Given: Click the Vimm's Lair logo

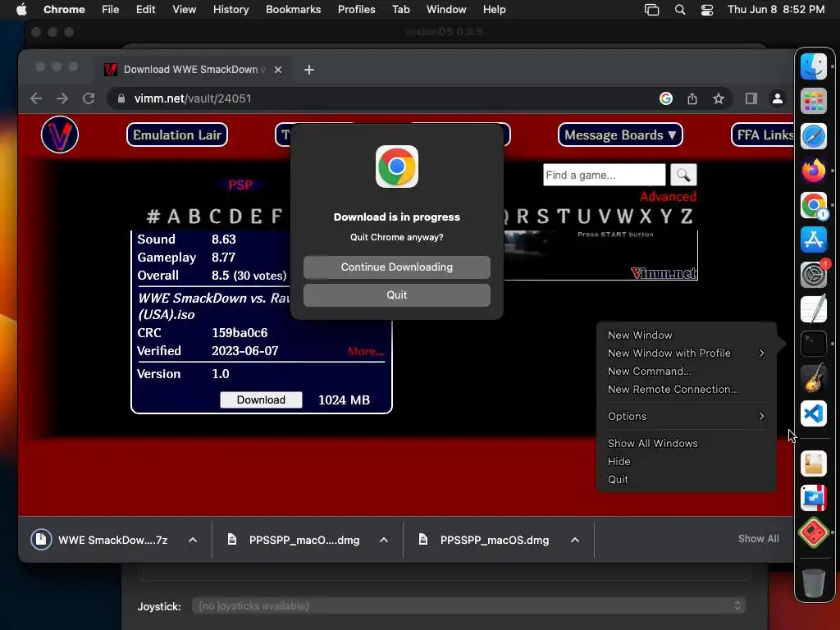Looking at the screenshot, I should click(59, 135).
